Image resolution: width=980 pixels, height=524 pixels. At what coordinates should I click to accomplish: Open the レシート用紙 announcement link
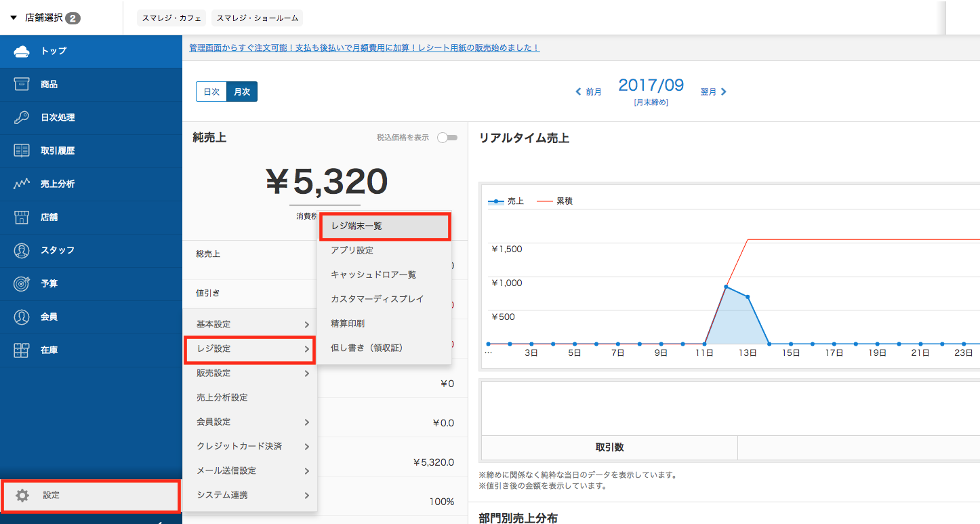(364, 47)
